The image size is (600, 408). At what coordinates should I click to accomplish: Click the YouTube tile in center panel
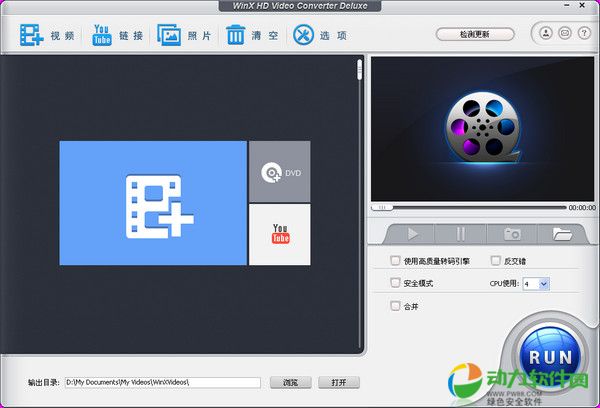[x=279, y=235]
